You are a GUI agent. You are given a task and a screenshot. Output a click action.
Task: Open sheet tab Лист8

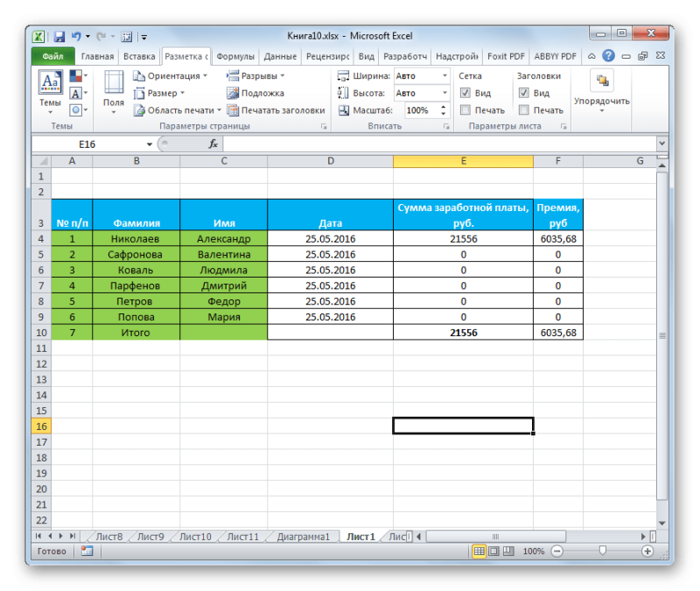click(108, 537)
